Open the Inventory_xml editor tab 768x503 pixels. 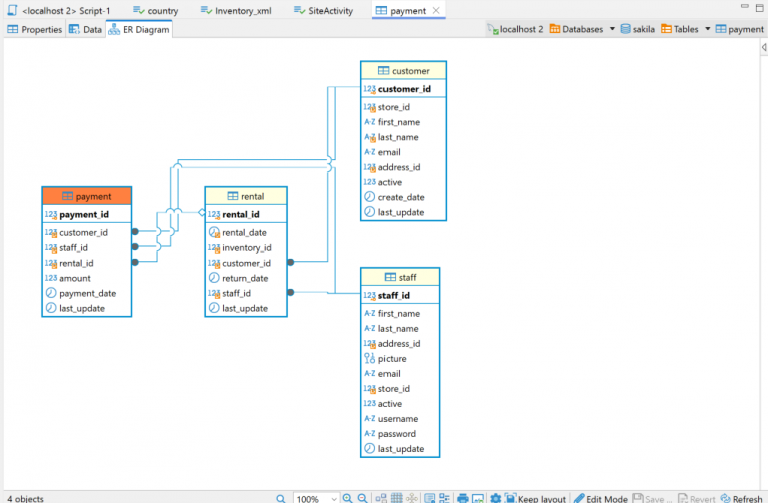coord(240,10)
